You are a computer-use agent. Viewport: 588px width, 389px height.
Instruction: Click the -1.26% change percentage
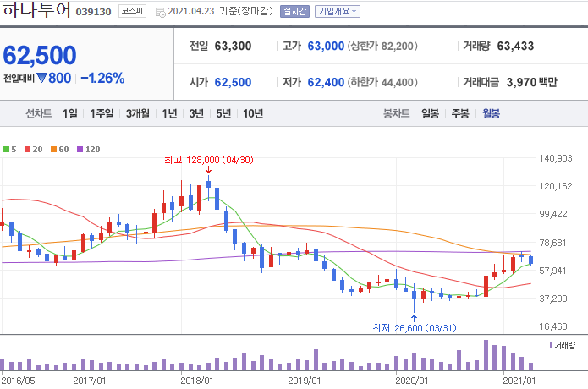tap(102, 78)
